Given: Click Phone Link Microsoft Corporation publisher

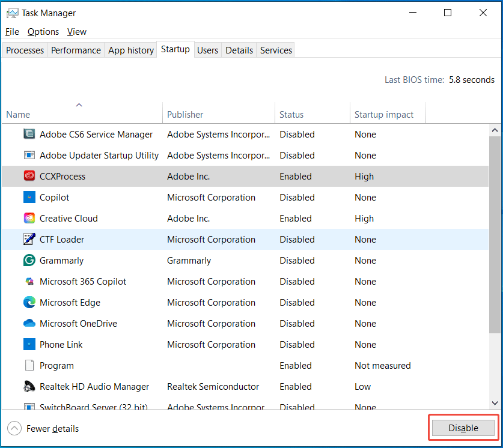Looking at the screenshot, I should tap(211, 345).
